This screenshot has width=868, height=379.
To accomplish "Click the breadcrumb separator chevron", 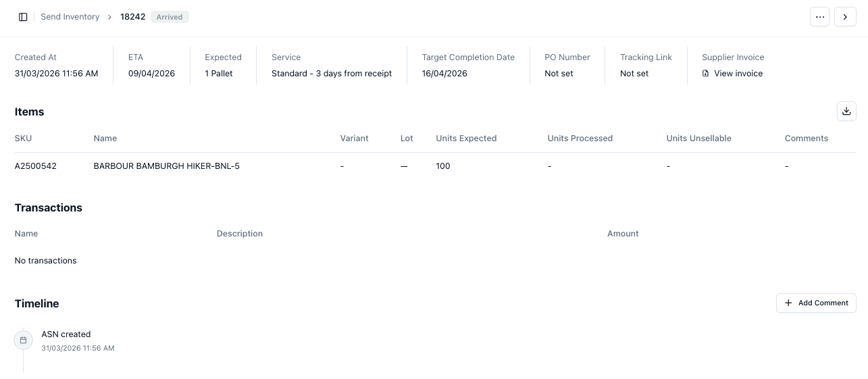I will pos(110,17).
